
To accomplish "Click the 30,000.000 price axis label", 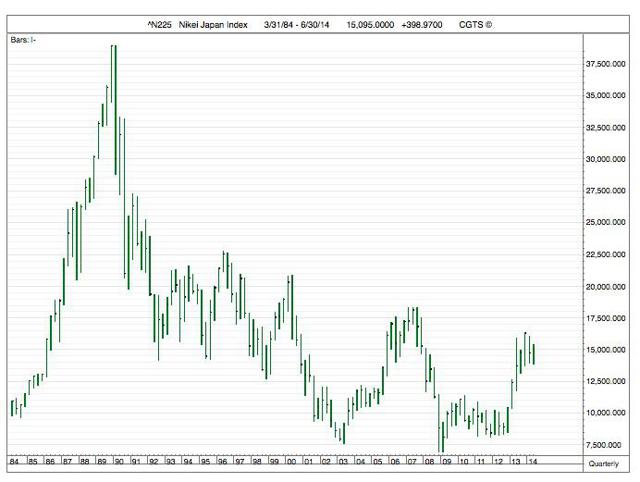I will pos(606,159).
